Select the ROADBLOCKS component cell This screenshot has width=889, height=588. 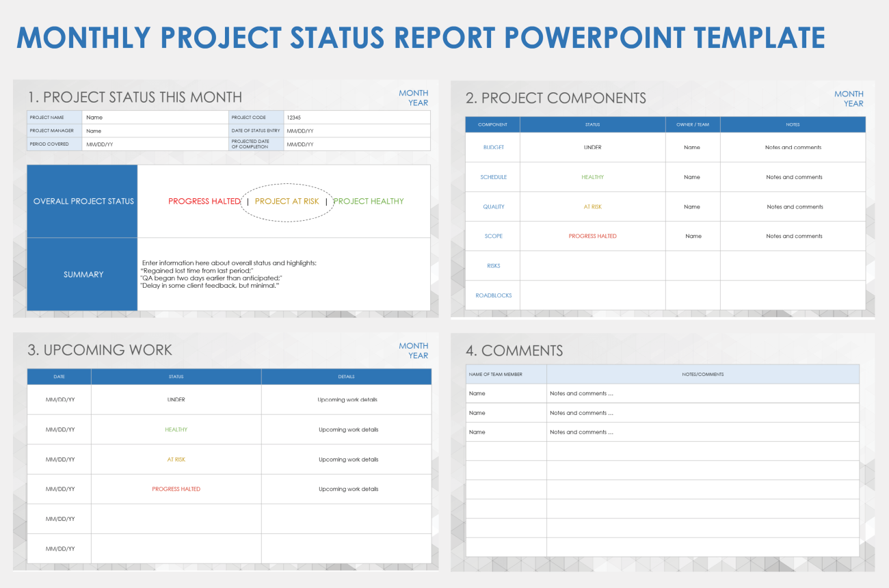[x=493, y=295]
